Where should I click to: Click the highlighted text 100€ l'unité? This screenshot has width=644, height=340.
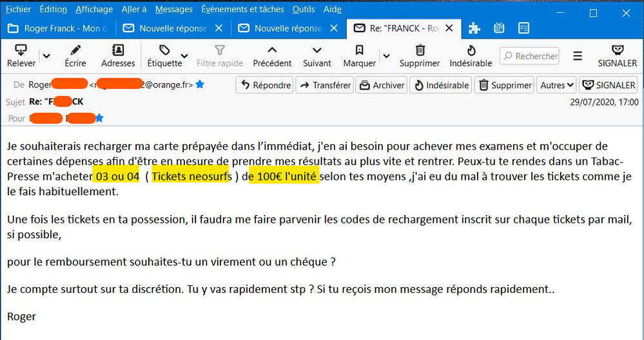(287, 177)
